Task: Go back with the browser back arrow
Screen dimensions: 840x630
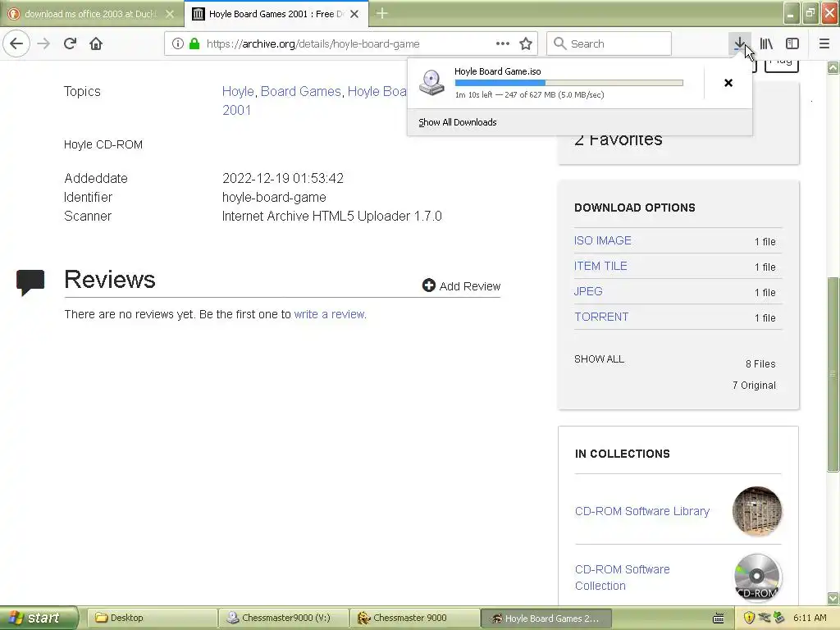Action: coord(16,43)
